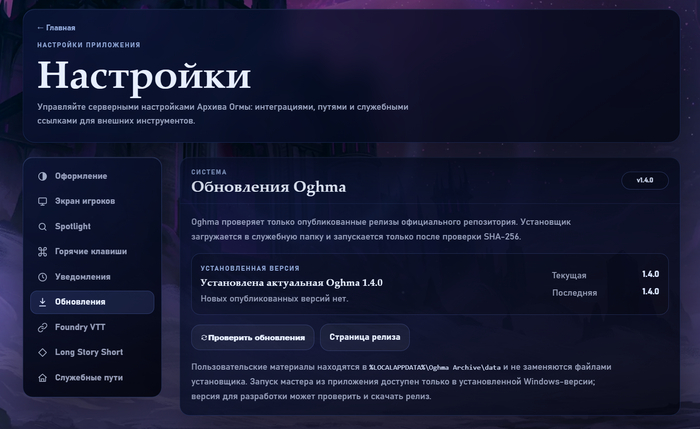Click the magnifier icon beside Spotlight
700x429 pixels.
(42, 227)
